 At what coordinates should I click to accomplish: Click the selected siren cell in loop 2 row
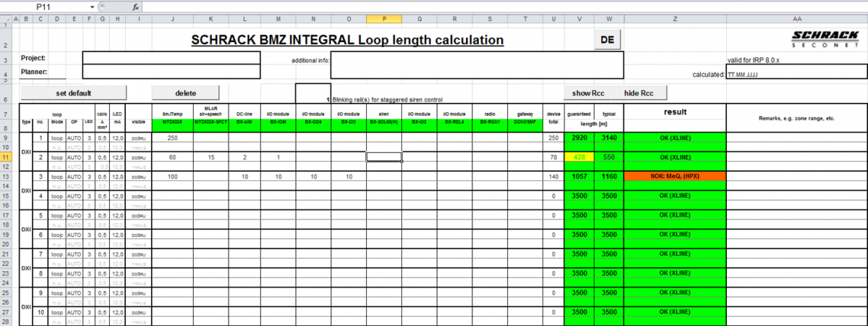point(384,157)
